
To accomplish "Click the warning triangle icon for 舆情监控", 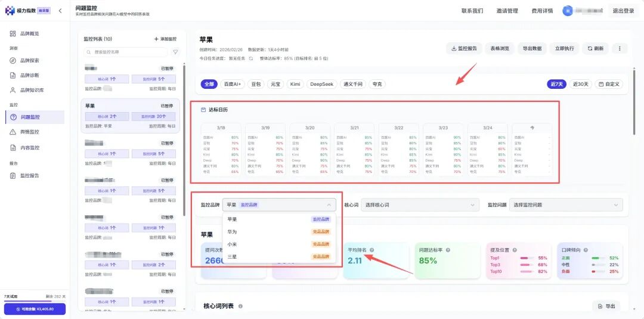I will pyautogui.click(x=13, y=132).
